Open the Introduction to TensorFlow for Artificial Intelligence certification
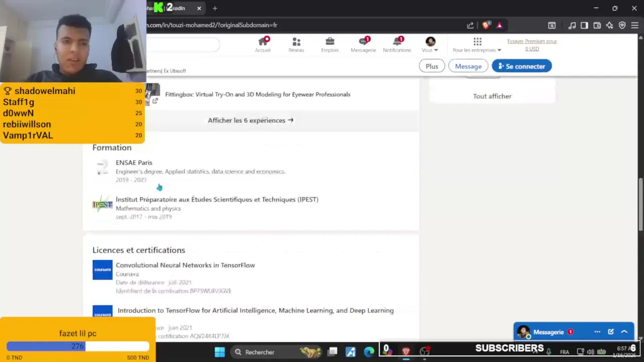This screenshot has height=362, width=644. [256, 310]
